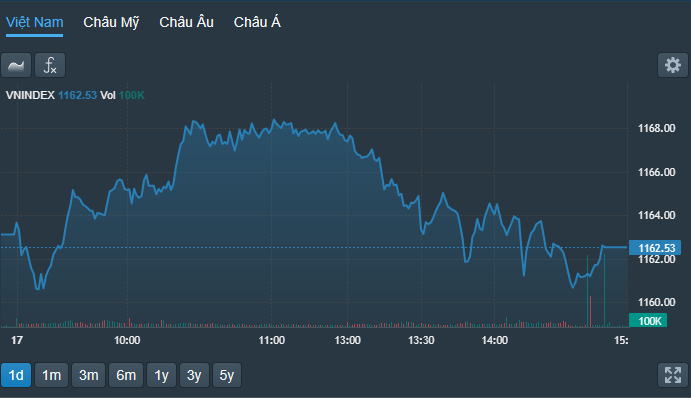
Task: Click the 1162.53 current price label
Action: (x=655, y=248)
